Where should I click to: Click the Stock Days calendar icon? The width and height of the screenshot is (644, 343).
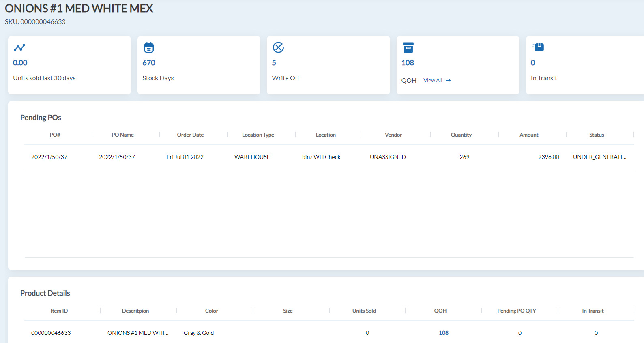click(x=149, y=47)
